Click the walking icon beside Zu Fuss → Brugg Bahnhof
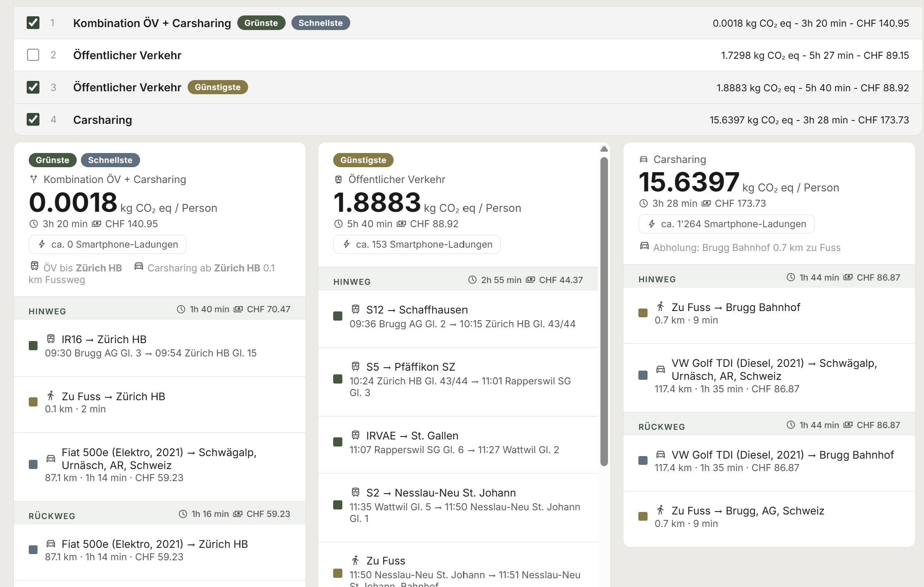The height and width of the screenshot is (587, 924). pos(660,306)
